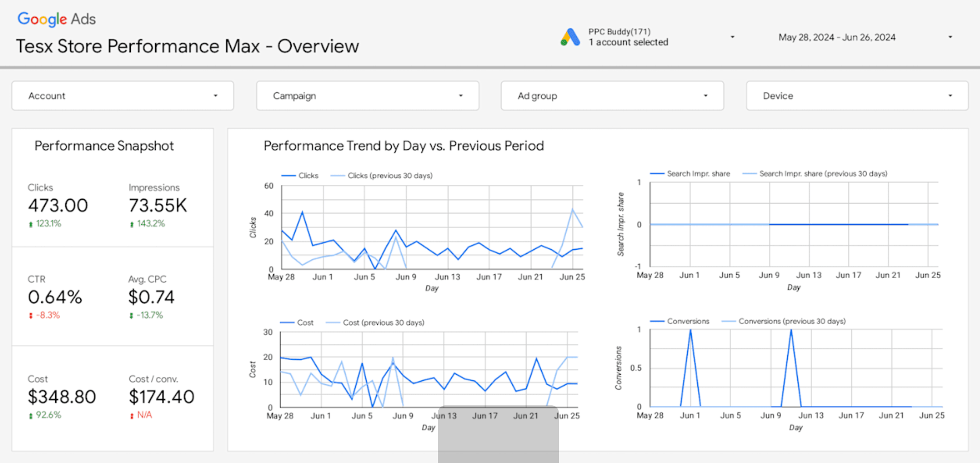Click the $348.80 Cost scorecard value
The image size is (980, 463).
[62, 397]
